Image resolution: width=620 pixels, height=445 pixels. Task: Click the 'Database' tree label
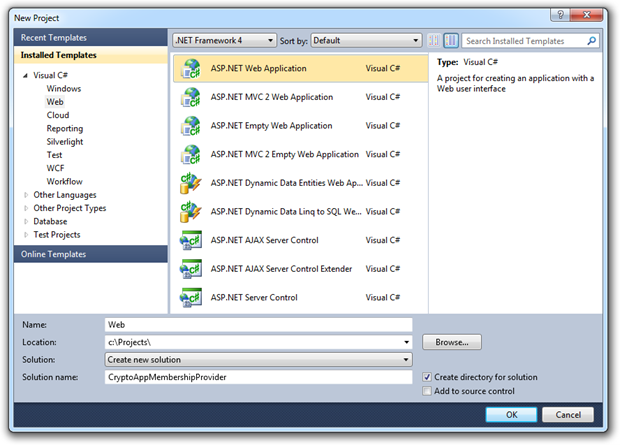click(x=50, y=221)
